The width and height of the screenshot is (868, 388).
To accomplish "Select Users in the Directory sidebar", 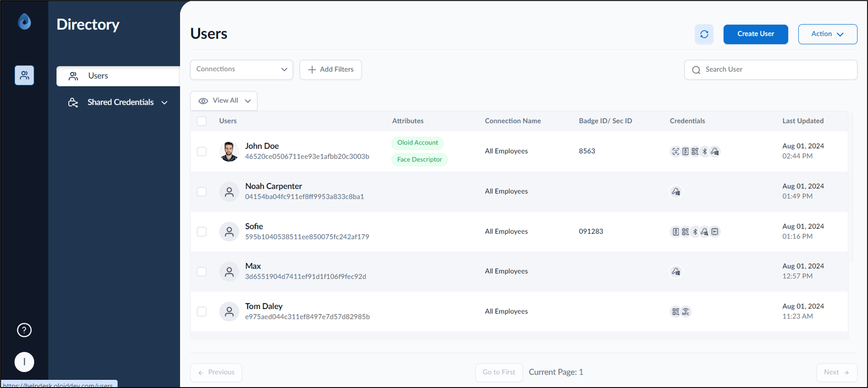I will pos(118,76).
